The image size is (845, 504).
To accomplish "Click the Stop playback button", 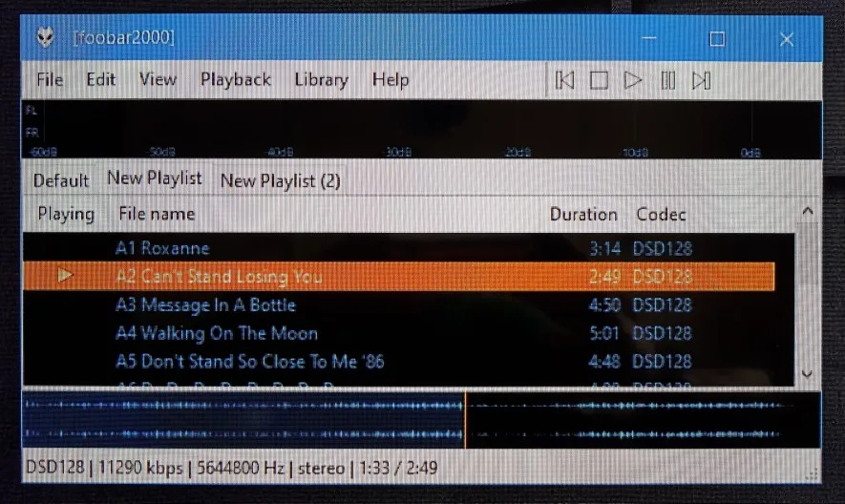I will (599, 80).
